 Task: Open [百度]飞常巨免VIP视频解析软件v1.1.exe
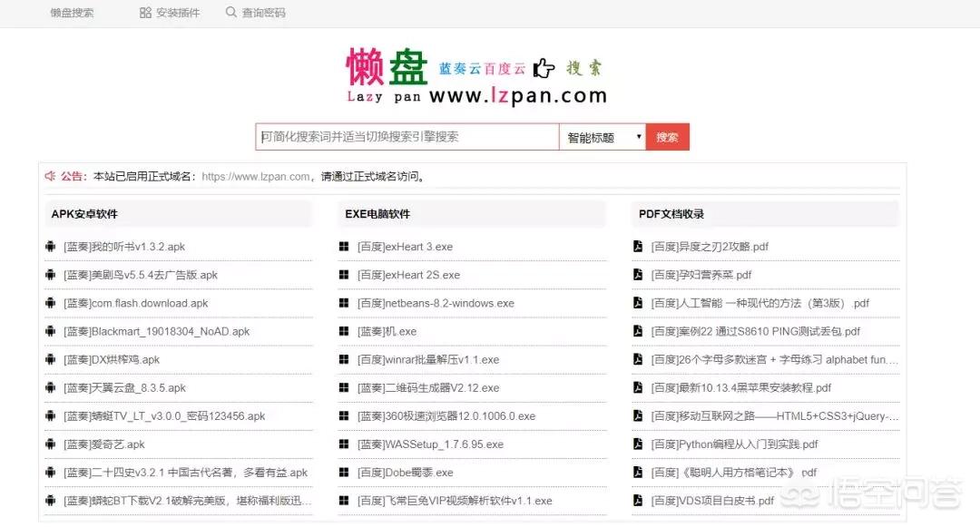click(455, 501)
